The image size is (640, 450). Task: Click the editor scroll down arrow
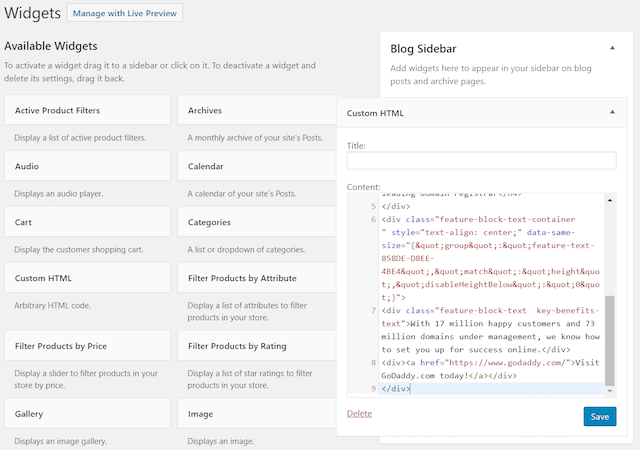pyautogui.click(x=609, y=391)
